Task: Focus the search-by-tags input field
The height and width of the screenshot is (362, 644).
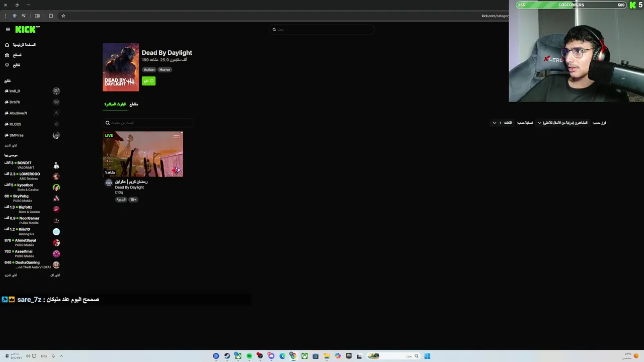Action: pyautogui.click(x=148, y=123)
